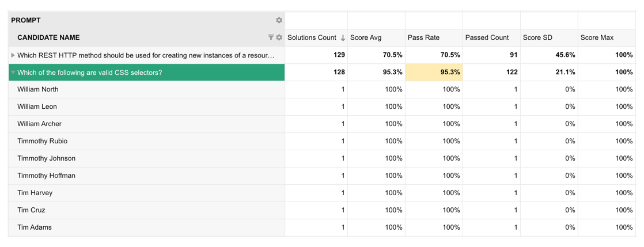Screen dimensions: 644x247
Task: Click the Score Max column header
Action: 597,37
